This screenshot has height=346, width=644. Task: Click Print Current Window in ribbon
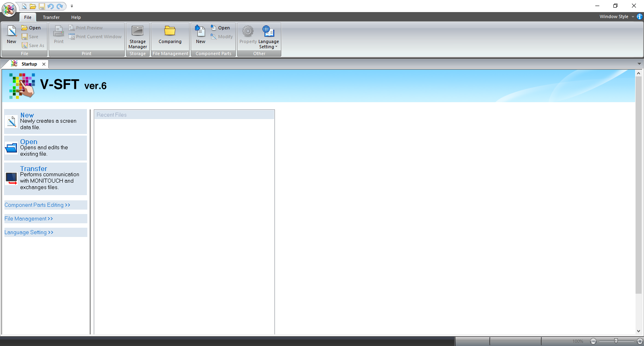[x=95, y=37]
